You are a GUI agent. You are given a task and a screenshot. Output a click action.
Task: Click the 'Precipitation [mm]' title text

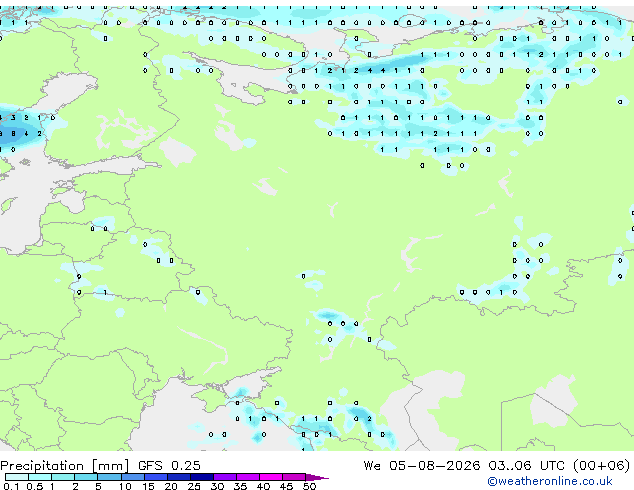click(64, 466)
